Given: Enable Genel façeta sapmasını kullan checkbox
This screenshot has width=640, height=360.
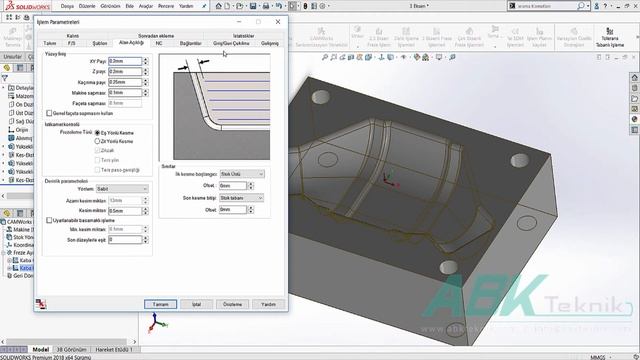Looking at the screenshot, I should tap(49, 113).
